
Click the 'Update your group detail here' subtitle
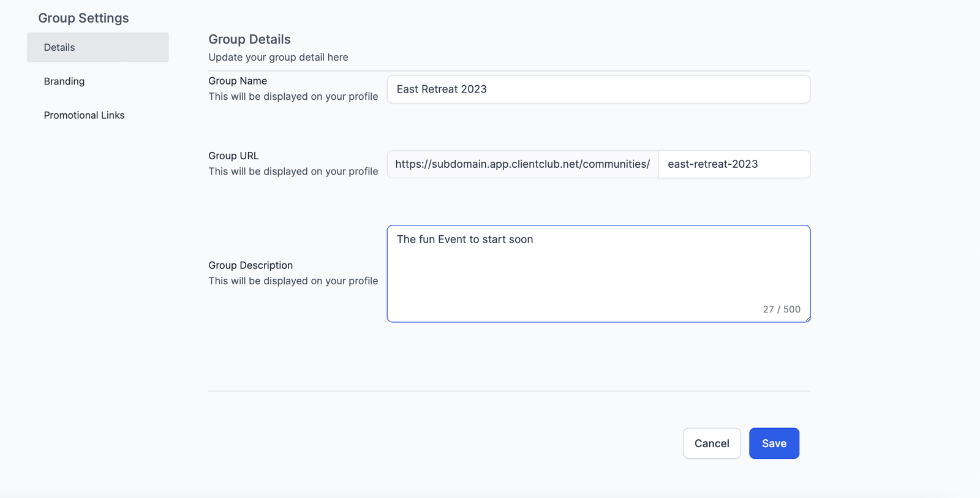(278, 57)
